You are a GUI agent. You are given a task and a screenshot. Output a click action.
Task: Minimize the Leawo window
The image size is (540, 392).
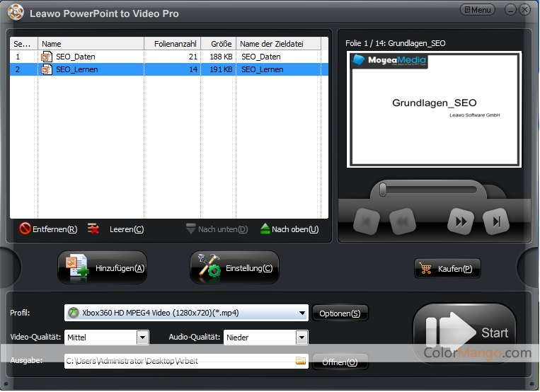coord(510,10)
